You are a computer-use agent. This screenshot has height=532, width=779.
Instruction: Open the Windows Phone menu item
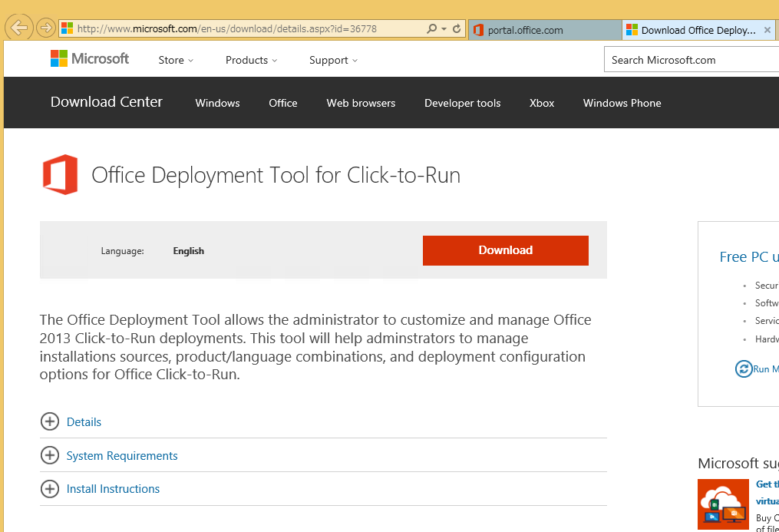click(x=622, y=103)
